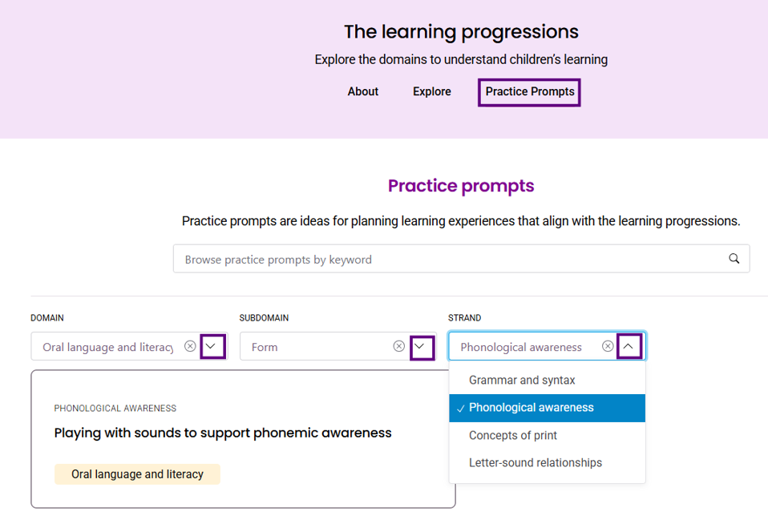Select the Practice Prompts tab
This screenshot has width=768, height=532.
(x=529, y=92)
